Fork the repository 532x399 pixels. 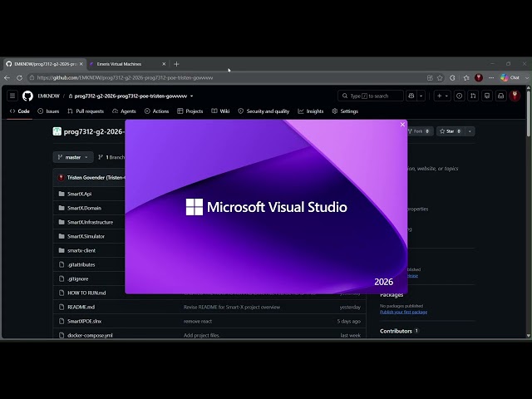[419, 131]
